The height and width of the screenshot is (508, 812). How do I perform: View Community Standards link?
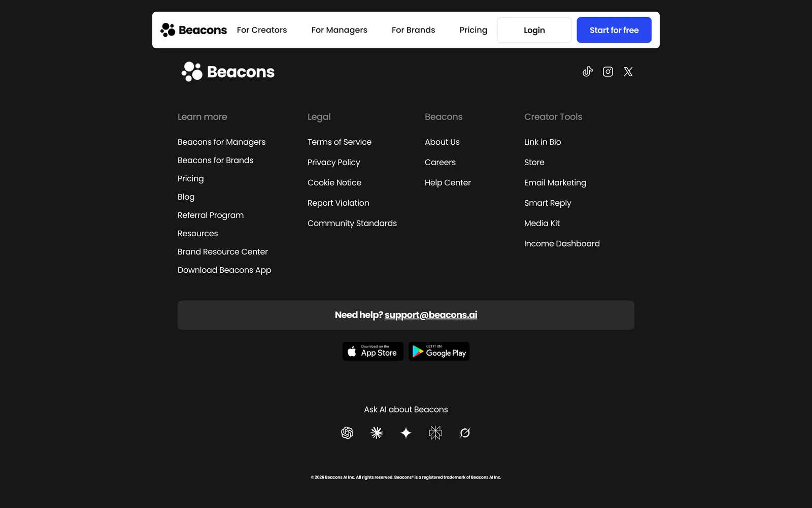(x=352, y=223)
